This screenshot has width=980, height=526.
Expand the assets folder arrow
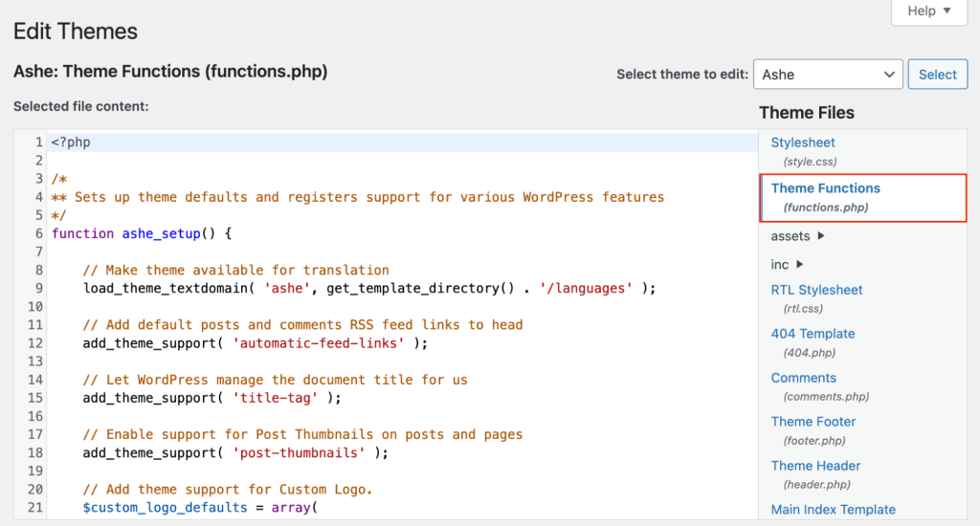[x=821, y=236]
